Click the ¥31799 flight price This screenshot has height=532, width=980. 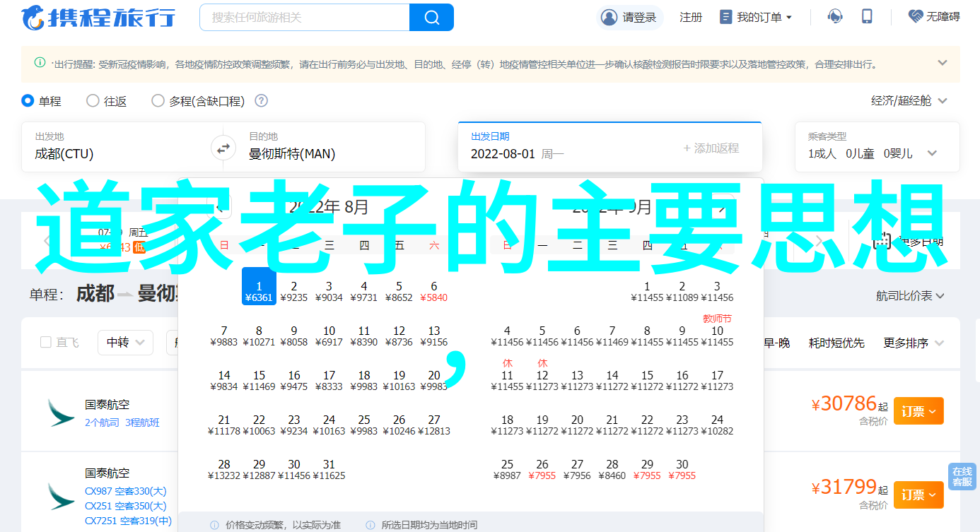pos(844,487)
